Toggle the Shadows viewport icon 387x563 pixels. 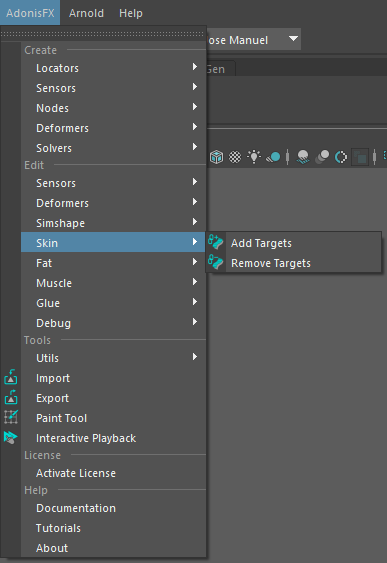coord(274,157)
